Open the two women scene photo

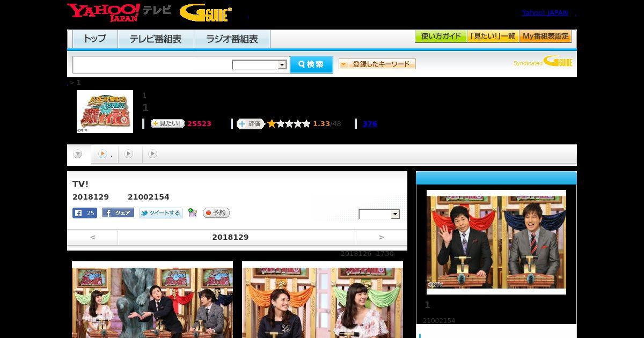[x=323, y=299]
